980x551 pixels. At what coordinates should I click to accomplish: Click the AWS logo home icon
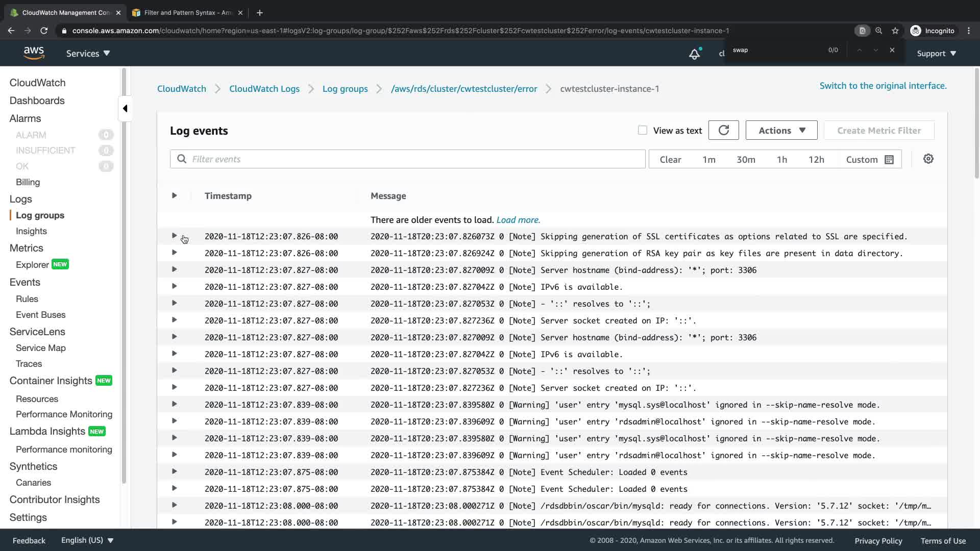34,53
